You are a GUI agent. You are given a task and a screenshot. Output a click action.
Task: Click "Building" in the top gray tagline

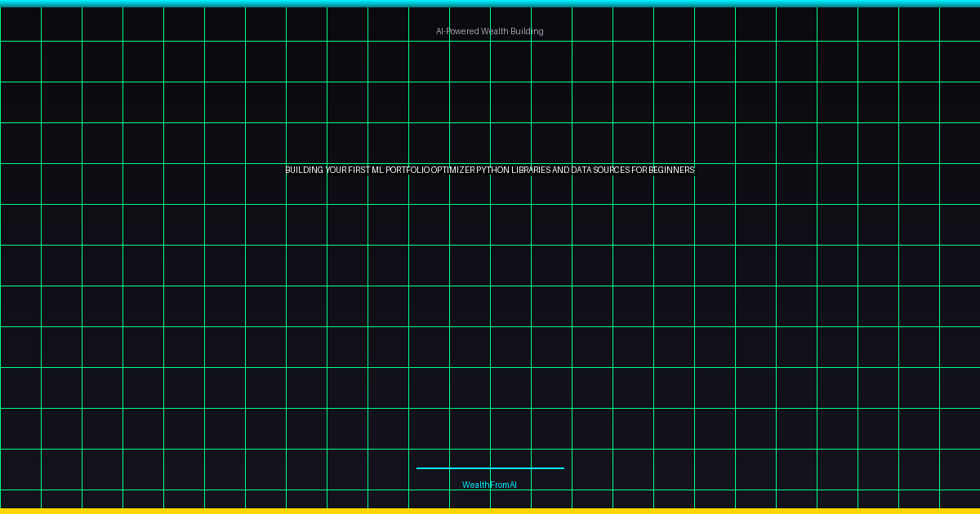point(527,31)
